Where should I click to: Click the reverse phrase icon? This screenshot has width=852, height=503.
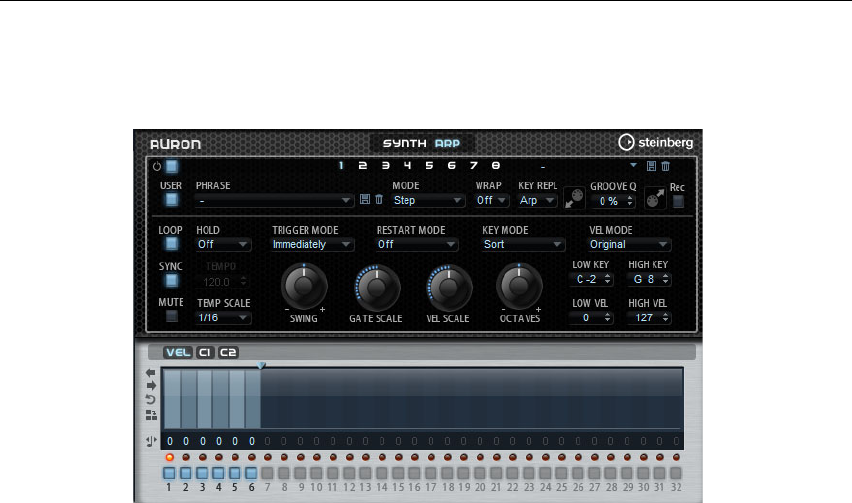(x=151, y=400)
